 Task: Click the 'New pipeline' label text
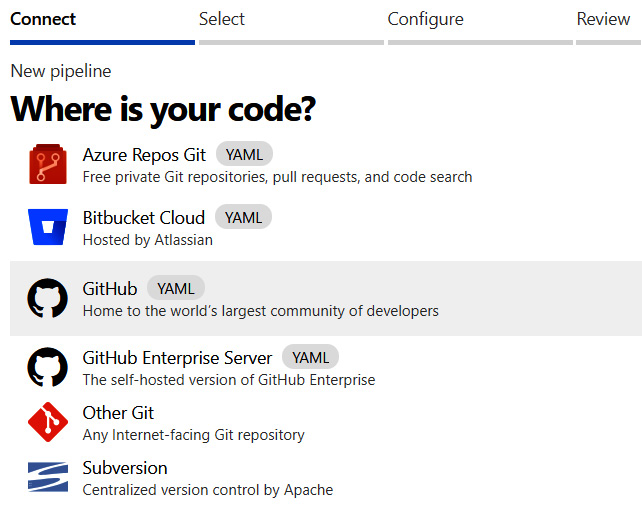tap(61, 71)
